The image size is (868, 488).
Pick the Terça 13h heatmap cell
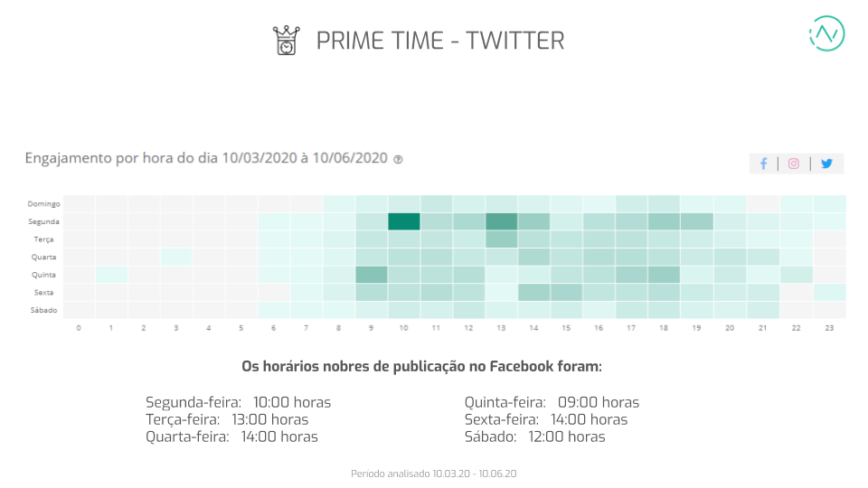pyautogui.click(x=502, y=239)
